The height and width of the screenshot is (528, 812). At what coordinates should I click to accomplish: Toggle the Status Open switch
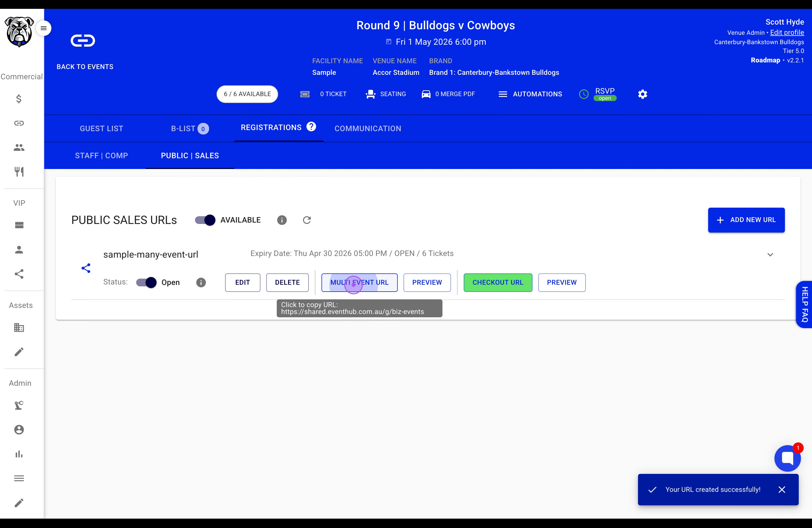coord(146,283)
